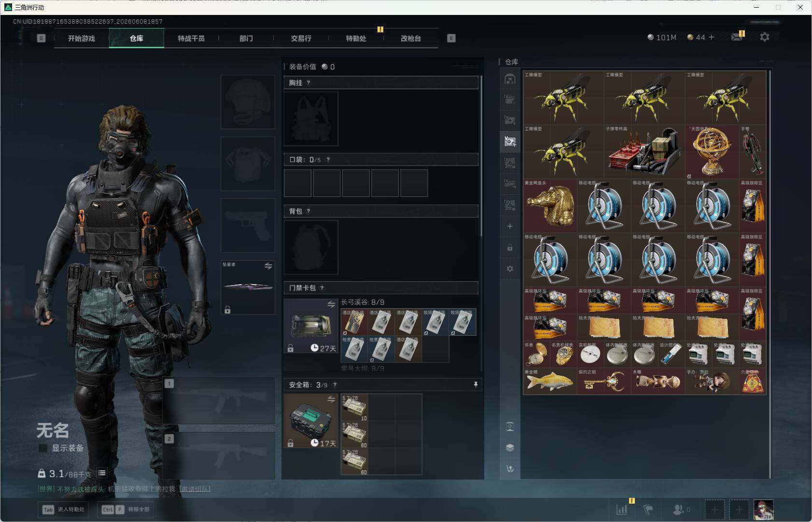Select the 怀表 pocket watch item
Image resolution: width=812 pixels, height=522 pixels.
[536, 355]
